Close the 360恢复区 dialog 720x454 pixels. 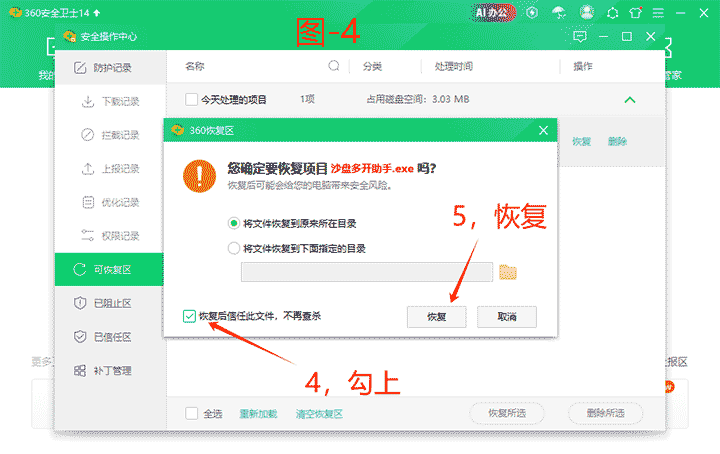pos(543,130)
